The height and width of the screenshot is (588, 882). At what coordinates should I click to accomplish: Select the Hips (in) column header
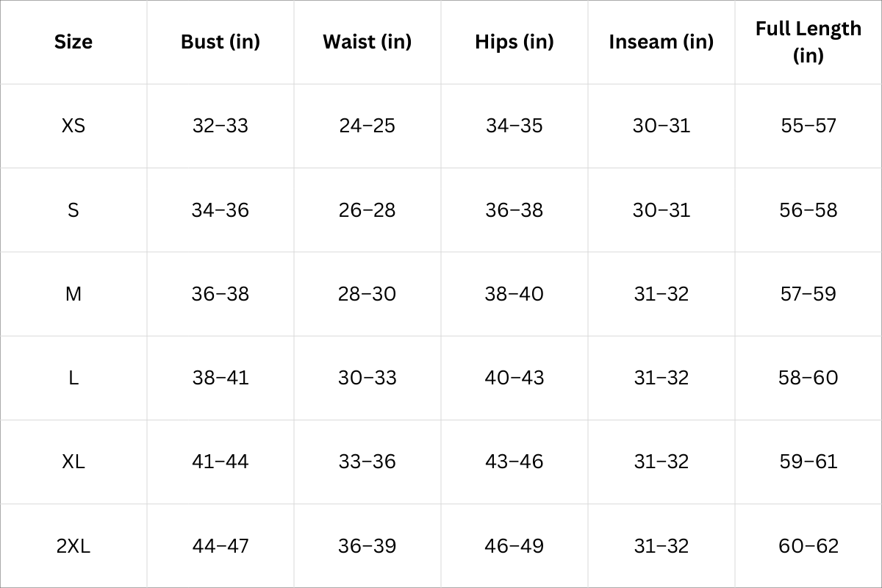514,42
